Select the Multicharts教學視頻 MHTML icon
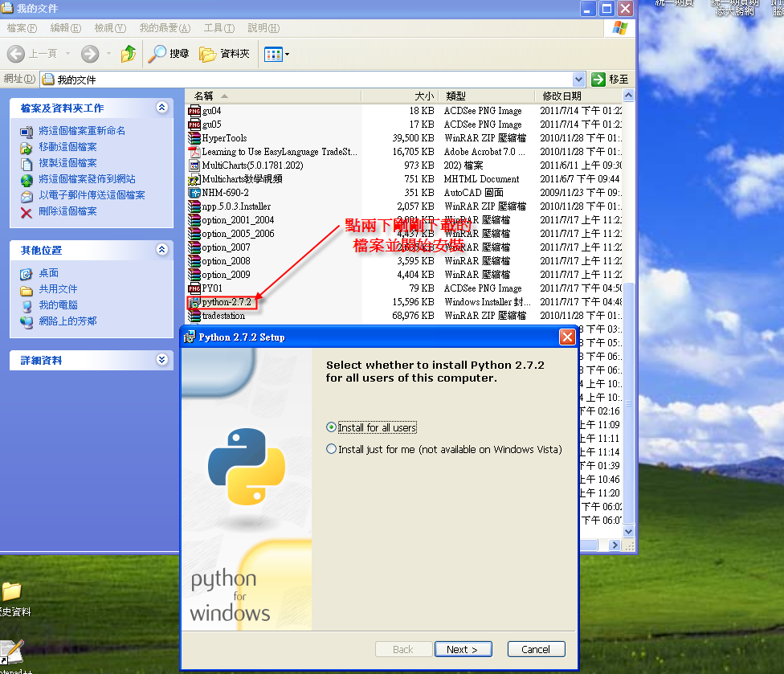This screenshot has height=674, width=784. 194,179
